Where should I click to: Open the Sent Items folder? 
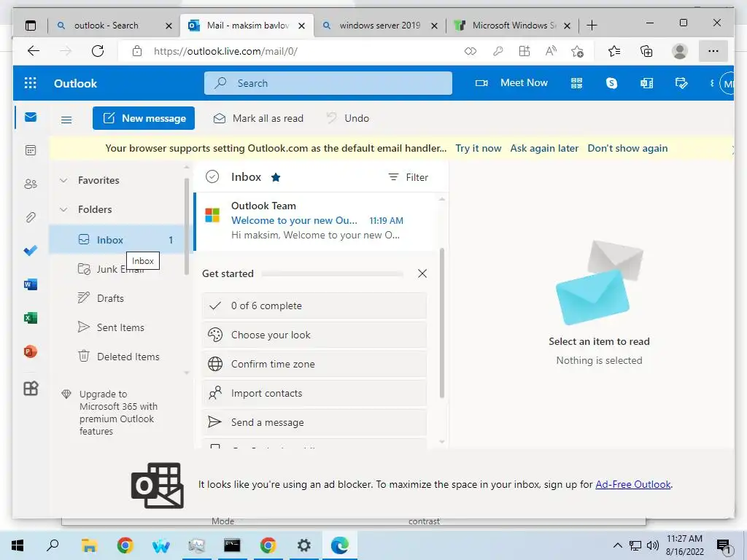tap(116, 327)
